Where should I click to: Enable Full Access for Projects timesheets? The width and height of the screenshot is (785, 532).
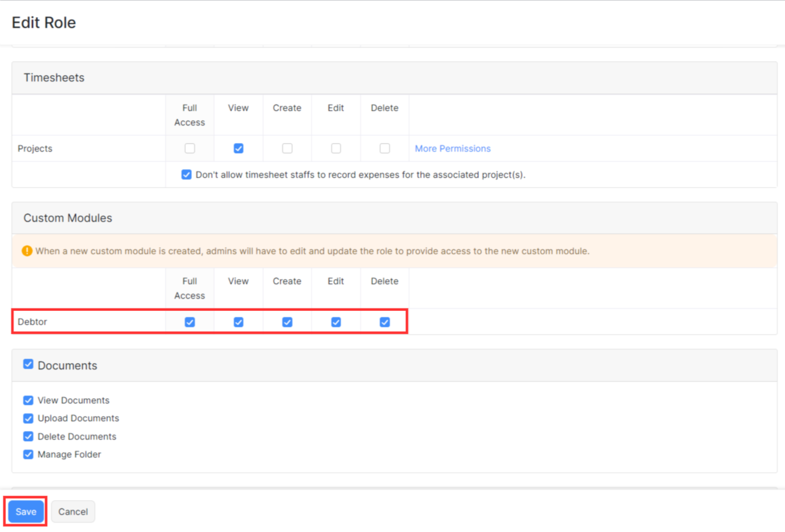(189, 148)
